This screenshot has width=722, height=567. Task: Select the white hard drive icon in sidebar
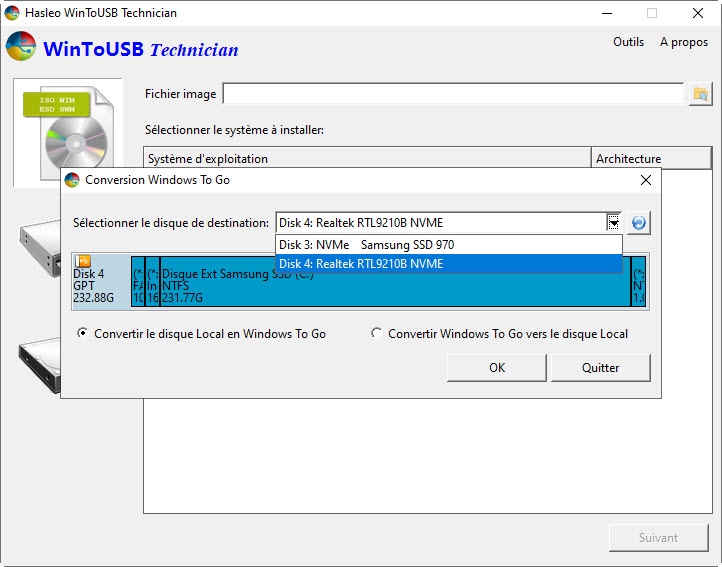tap(40, 248)
